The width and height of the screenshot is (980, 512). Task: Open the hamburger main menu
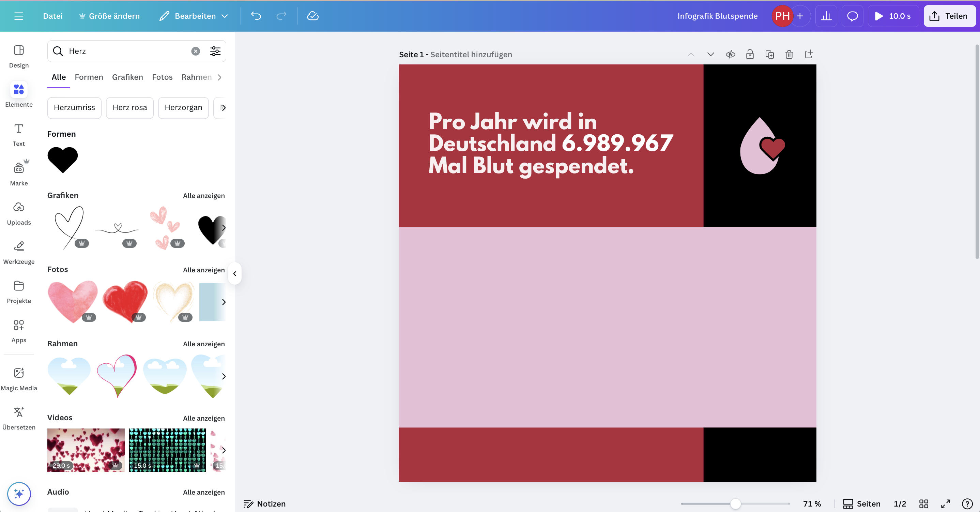pos(19,16)
